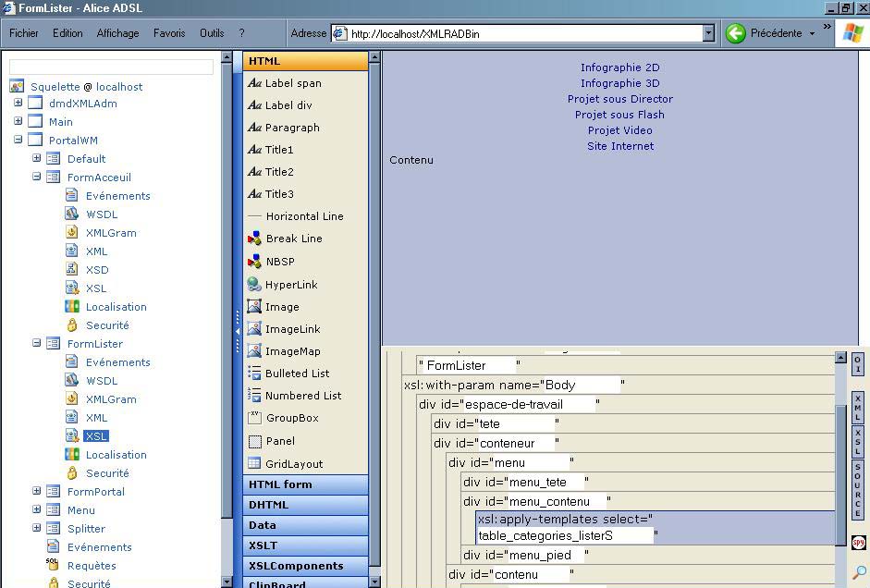Open the address bar dropdown arrow
The width and height of the screenshot is (870, 588).
pyautogui.click(x=708, y=33)
